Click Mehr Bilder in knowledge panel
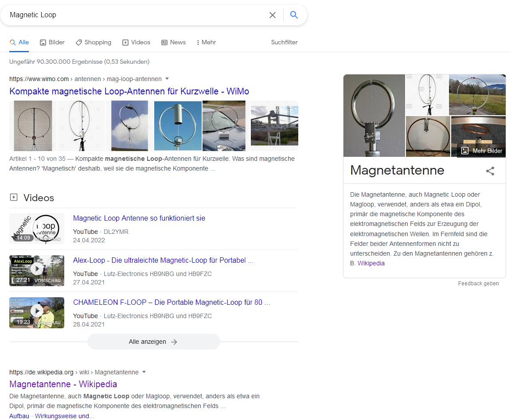Screen dimensions: 511x420 482,151
